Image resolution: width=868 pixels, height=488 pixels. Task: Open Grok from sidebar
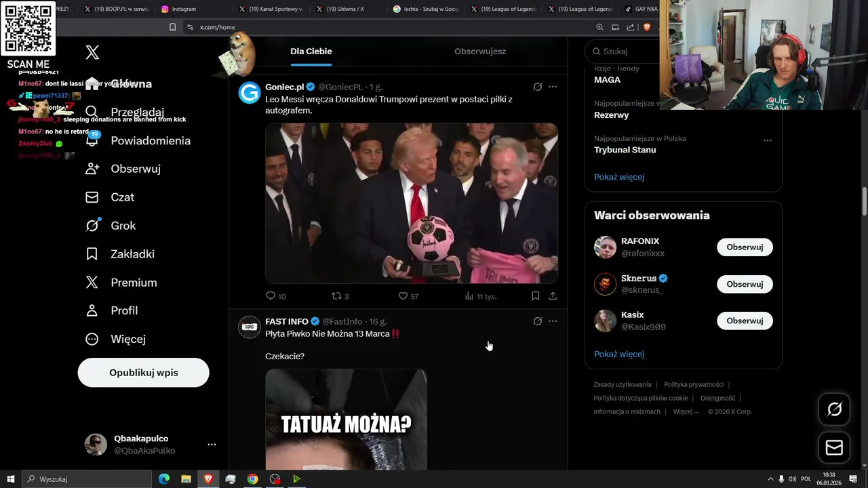[x=111, y=226]
